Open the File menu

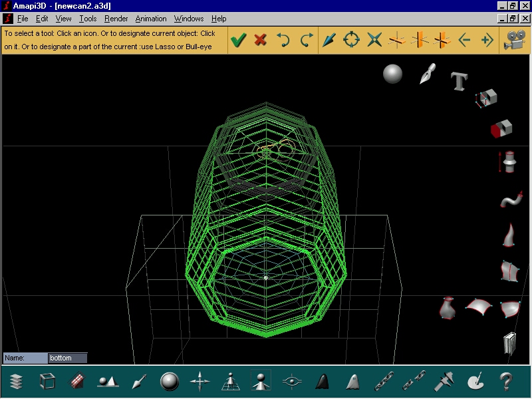point(23,19)
